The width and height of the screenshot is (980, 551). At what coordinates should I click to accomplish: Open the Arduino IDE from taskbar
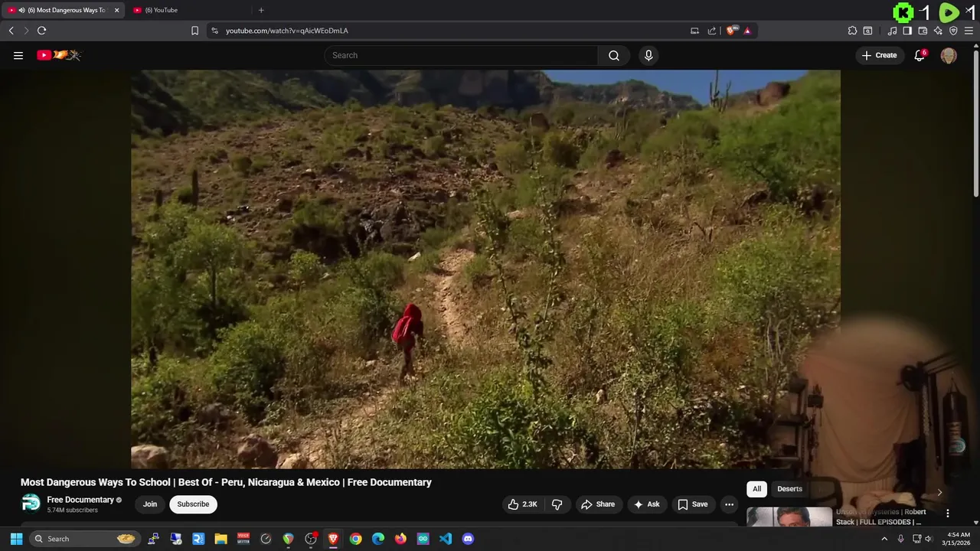(x=423, y=539)
